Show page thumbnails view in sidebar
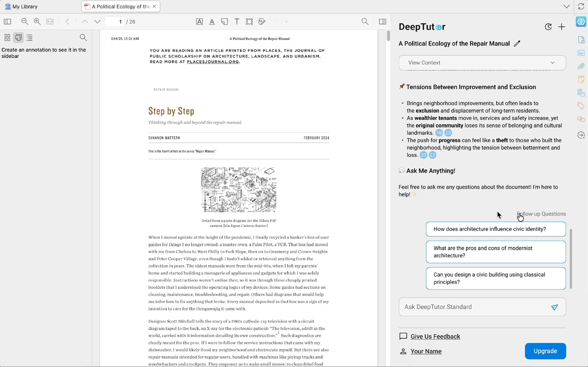Image resolution: width=588 pixels, height=367 pixels. click(7, 38)
